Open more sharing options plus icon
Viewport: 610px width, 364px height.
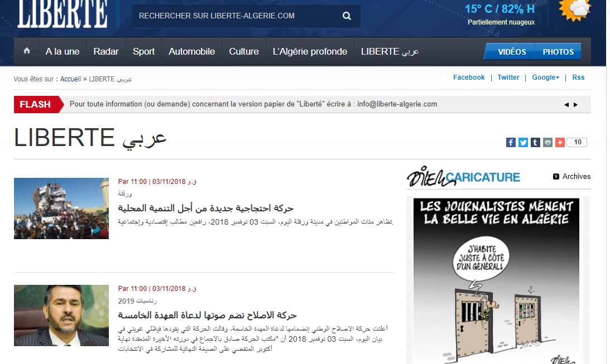[x=560, y=142]
